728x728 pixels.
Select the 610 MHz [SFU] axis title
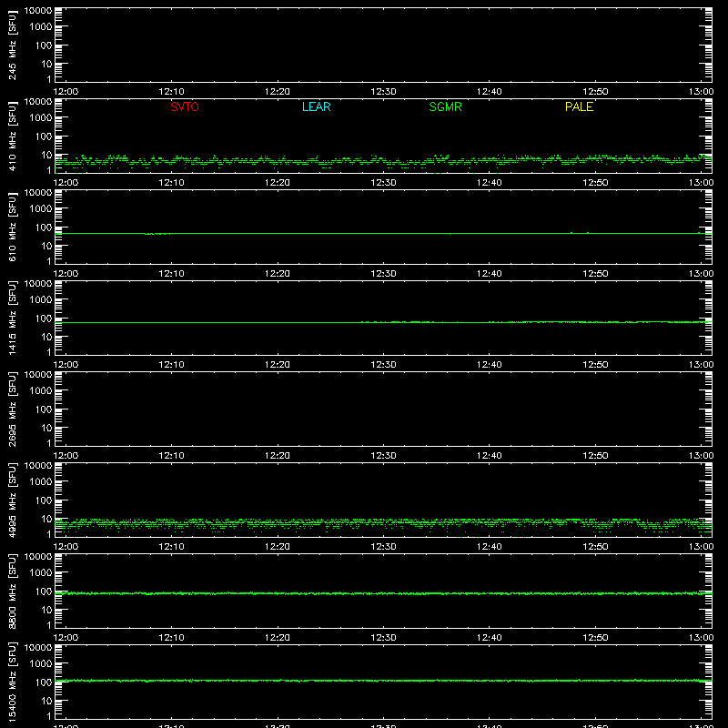tap(12, 227)
